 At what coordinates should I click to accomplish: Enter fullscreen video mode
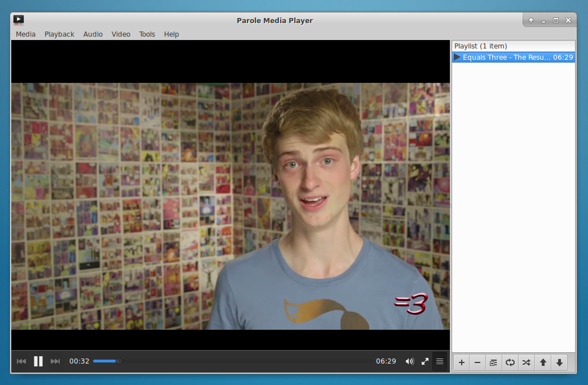click(x=425, y=361)
